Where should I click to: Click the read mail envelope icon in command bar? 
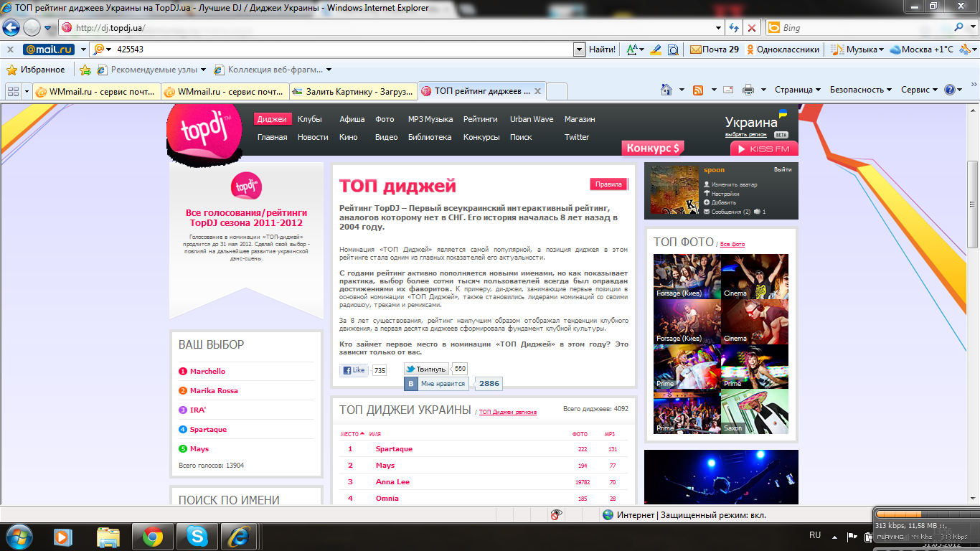click(728, 90)
